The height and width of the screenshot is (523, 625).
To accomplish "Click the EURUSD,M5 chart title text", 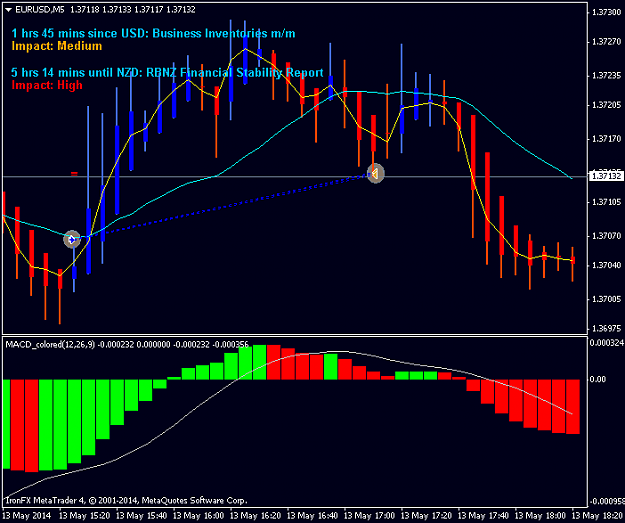I will tap(39, 10).
